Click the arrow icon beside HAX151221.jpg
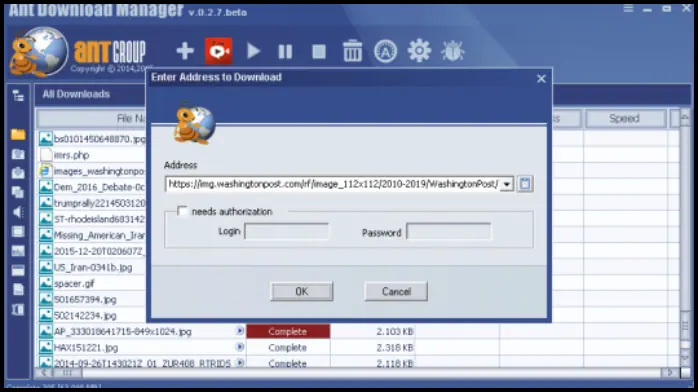Screen dimensions: 698x392 240,347
